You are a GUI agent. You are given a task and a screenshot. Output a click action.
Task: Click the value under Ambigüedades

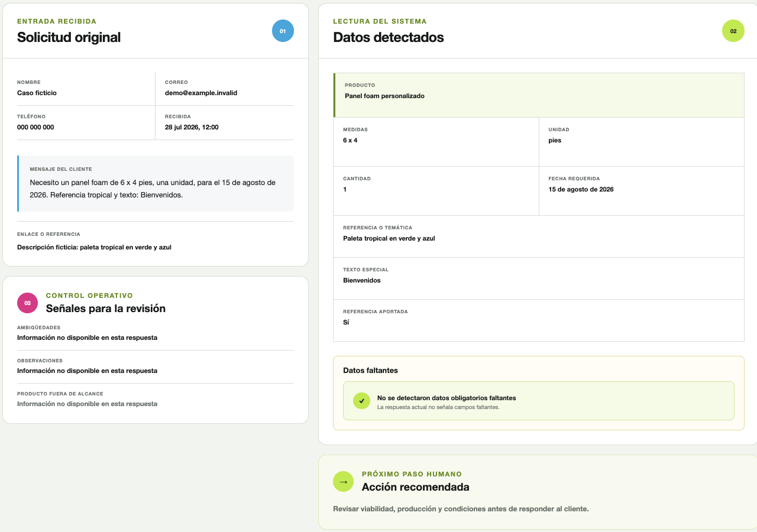(x=87, y=338)
